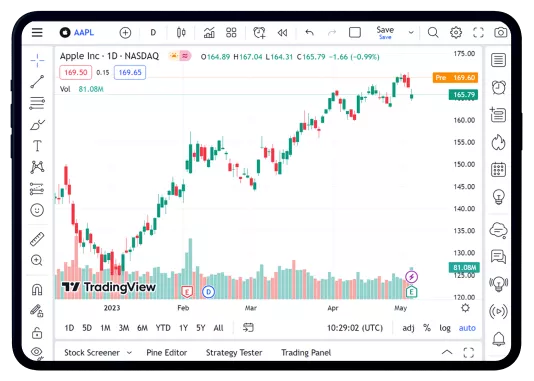This screenshot has height=381, width=534.
Task: Set range to 1D
Action: [69, 328]
